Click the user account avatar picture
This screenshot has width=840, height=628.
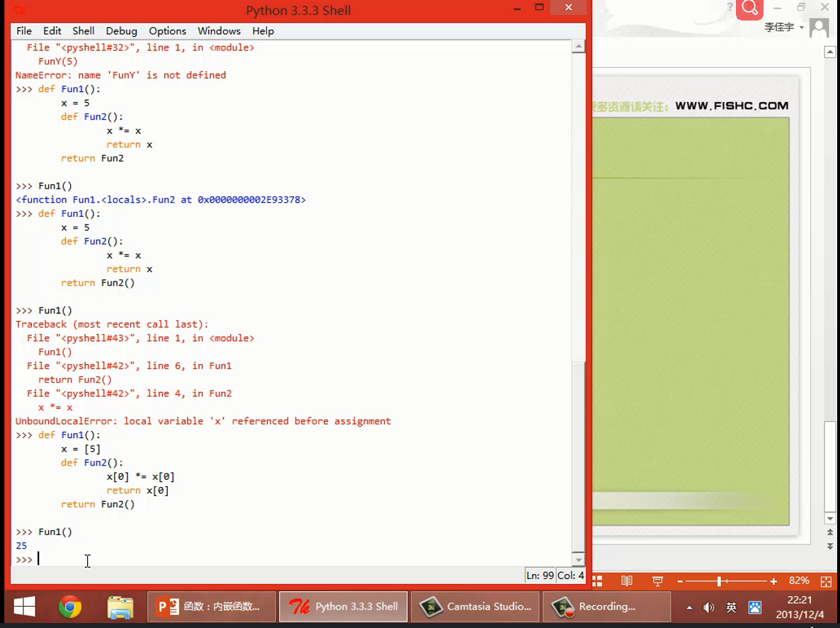click(819, 28)
